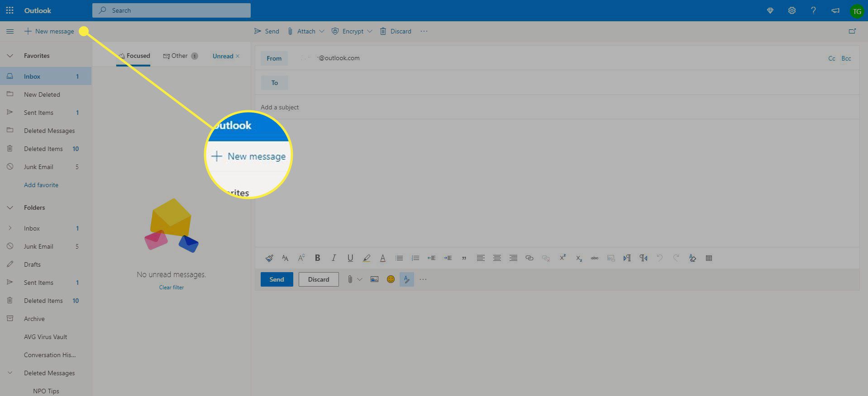Open the app launcher waffle icon

(10, 10)
